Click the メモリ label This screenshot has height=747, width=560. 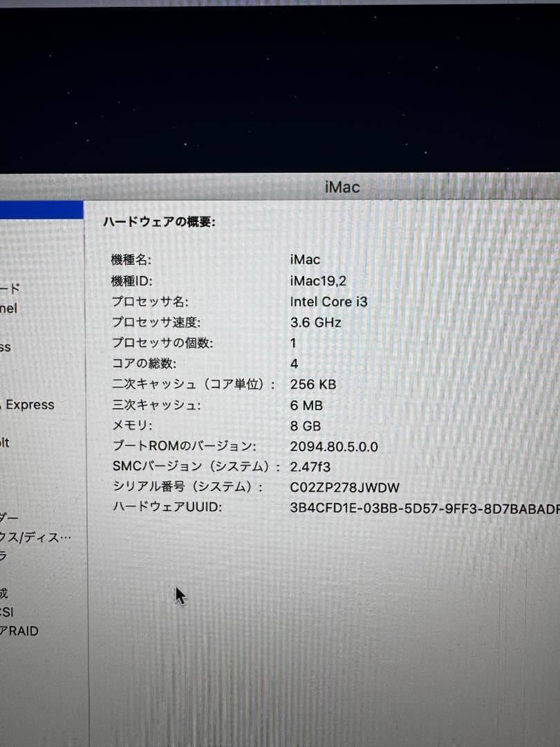click(x=132, y=425)
